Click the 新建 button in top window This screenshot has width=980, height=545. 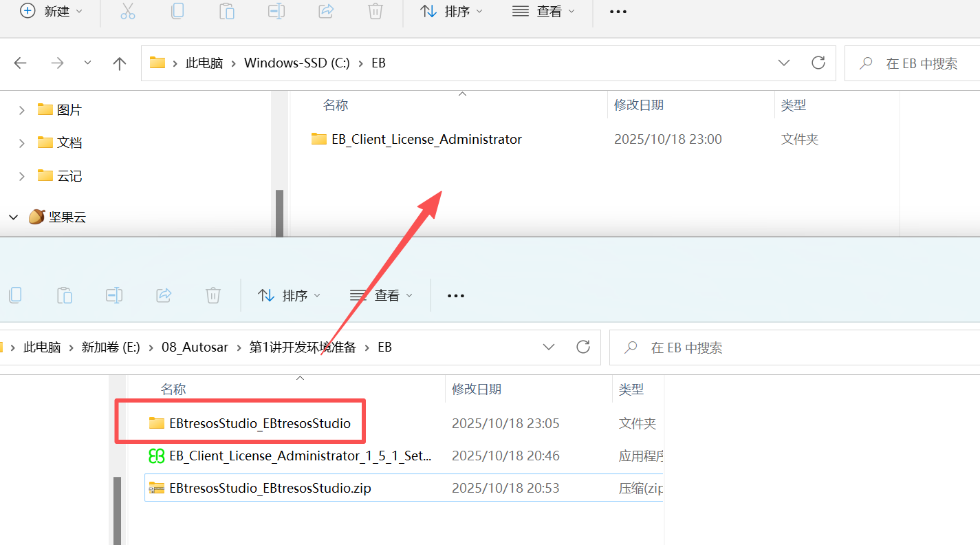(x=51, y=11)
